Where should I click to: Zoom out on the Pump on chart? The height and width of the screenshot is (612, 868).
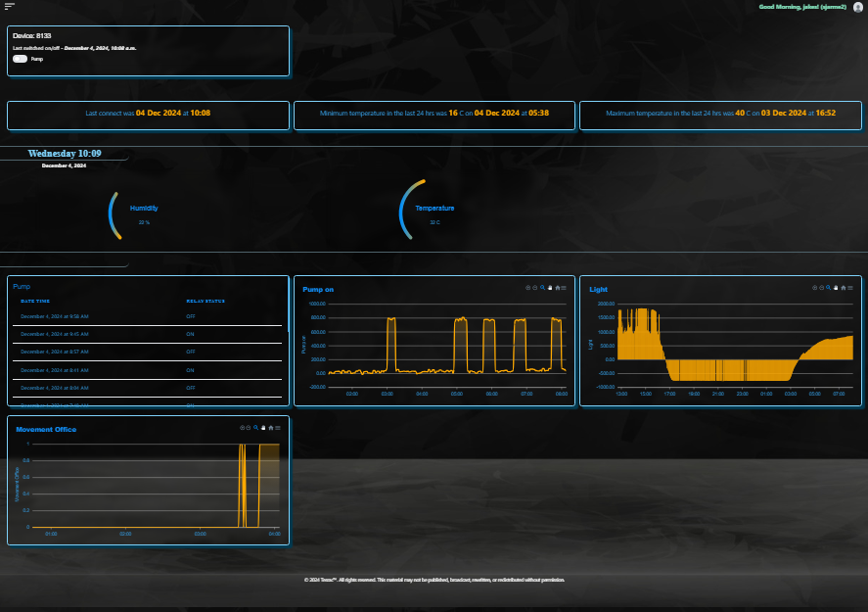coord(535,288)
